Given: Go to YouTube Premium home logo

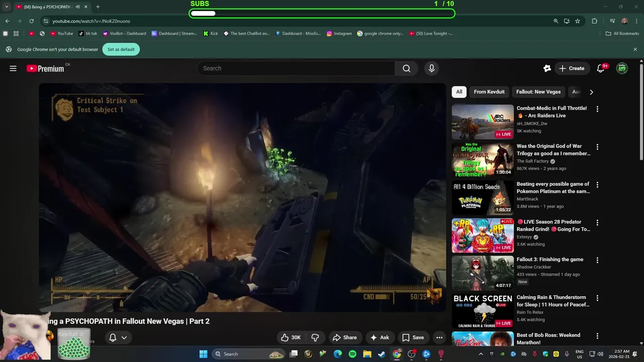Looking at the screenshot, I should [45, 68].
